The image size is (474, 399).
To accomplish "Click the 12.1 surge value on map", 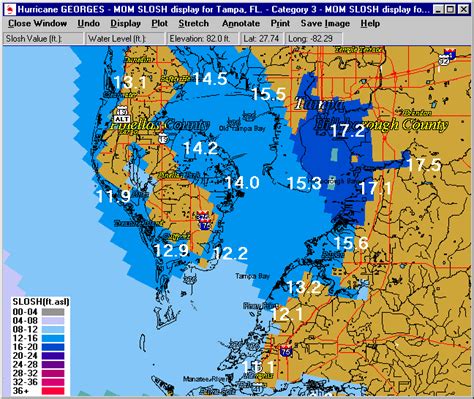I will [287, 314].
